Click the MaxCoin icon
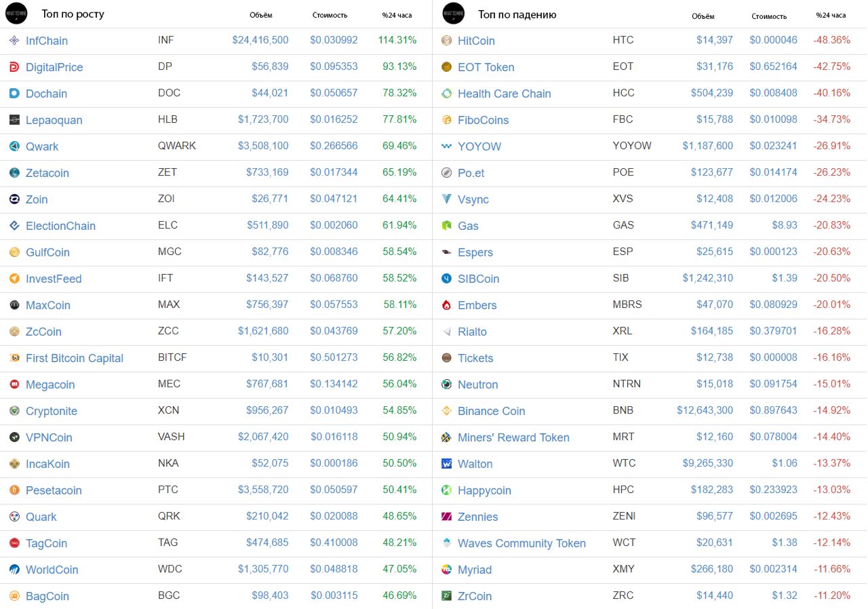This screenshot has height=609, width=868. pyautogui.click(x=14, y=305)
